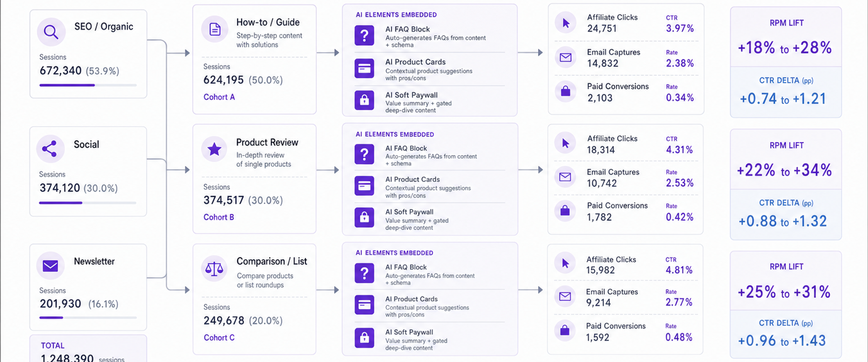Click the AI Product Cards icon in Cohort B row
The width and height of the screenshot is (868, 362).
coord(364,186)
